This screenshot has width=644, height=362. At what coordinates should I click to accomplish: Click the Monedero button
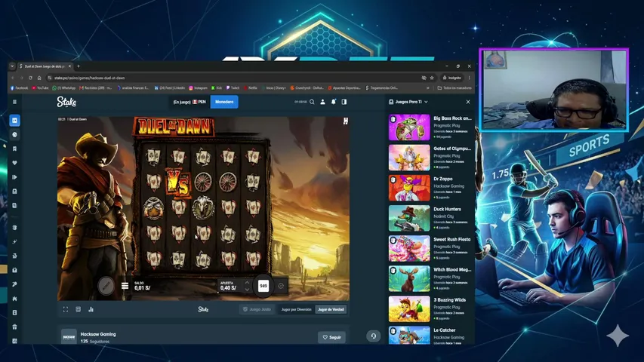pyautogui.click(x=224, y=102)
